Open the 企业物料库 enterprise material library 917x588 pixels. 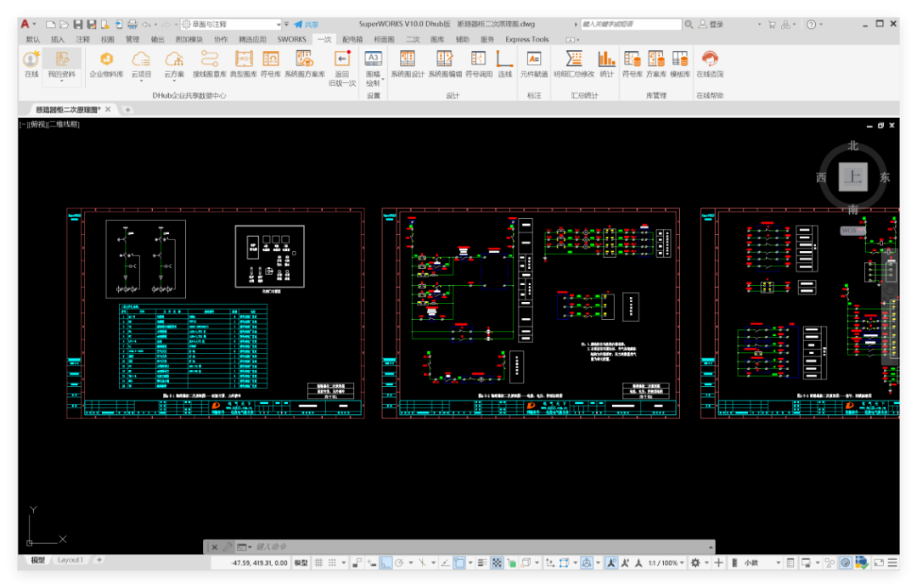[x=106, y=64]
